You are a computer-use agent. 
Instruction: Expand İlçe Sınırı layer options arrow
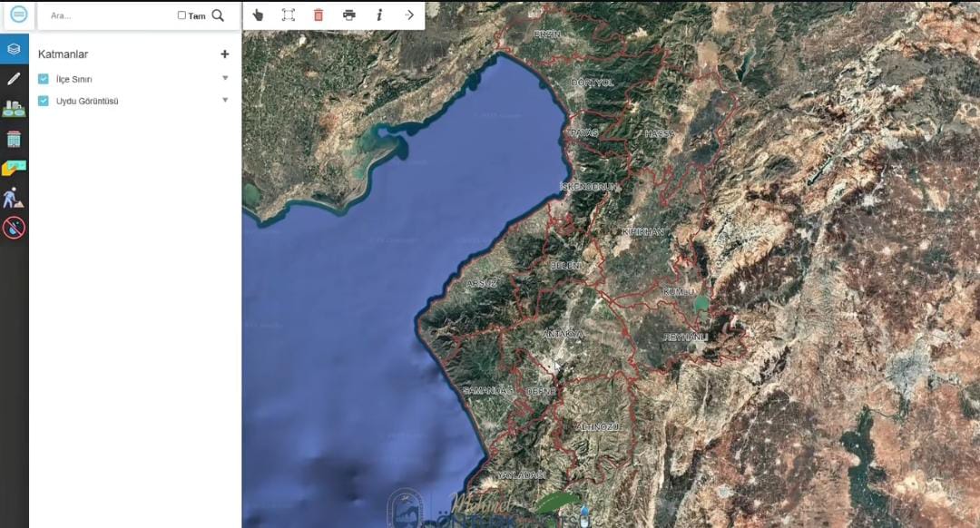(x=225, y=78)
